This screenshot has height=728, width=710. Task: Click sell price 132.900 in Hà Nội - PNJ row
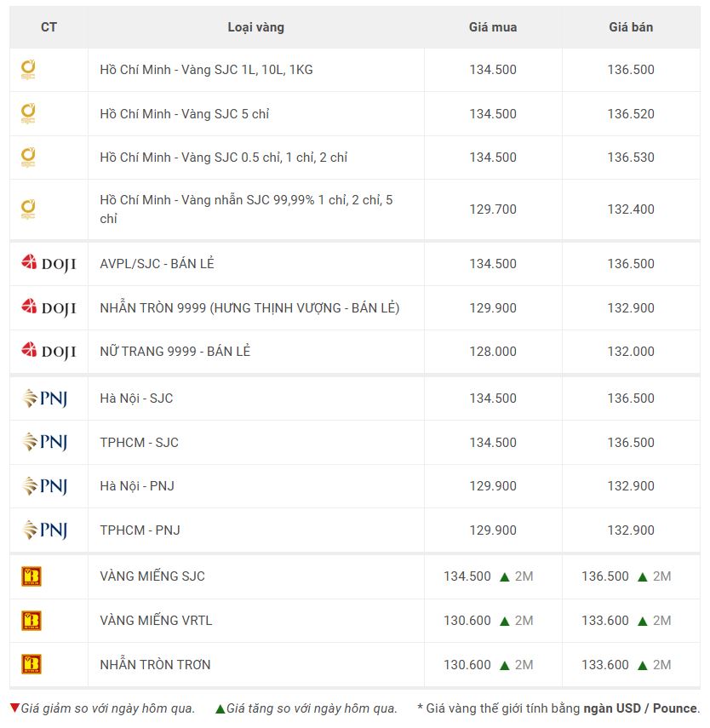click(631, 486)
